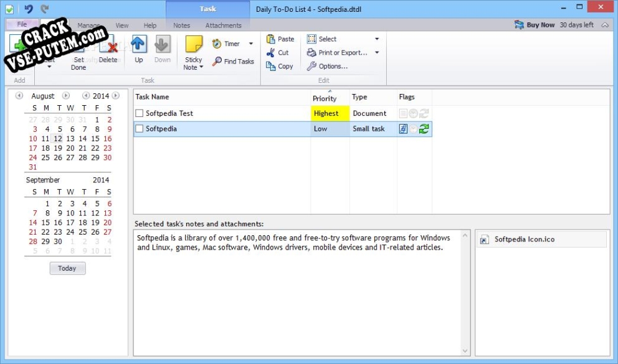Switch to the Notes tab
This screenshot has height=364, width=618.
pos(182,25)
